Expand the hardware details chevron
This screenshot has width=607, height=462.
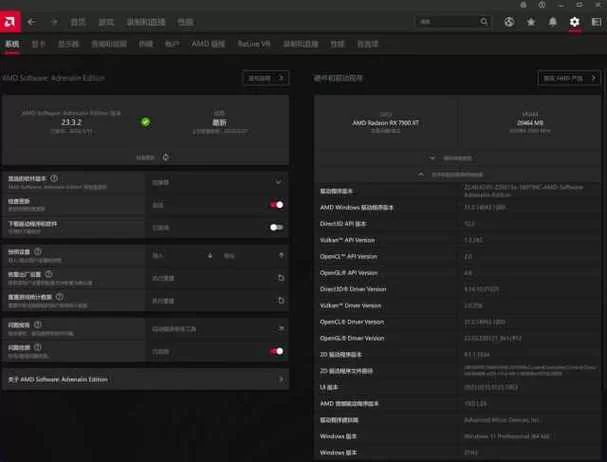click(x=432, y=158)
